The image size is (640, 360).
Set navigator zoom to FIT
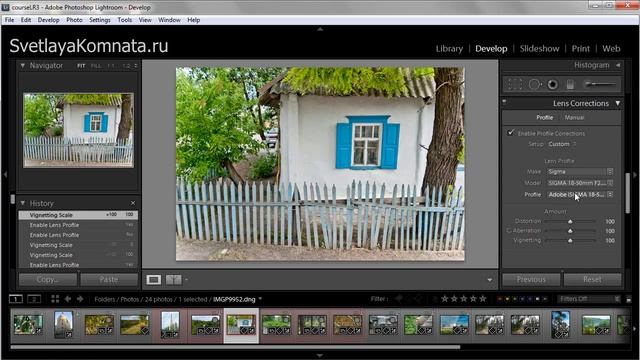coord(81,66)
